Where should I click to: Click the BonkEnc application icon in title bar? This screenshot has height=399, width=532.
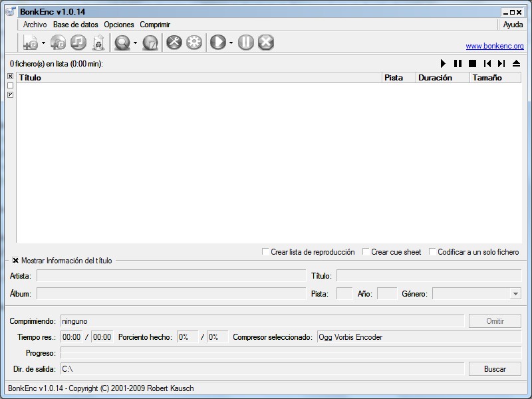pyautogui.click(x=11, y=11)
